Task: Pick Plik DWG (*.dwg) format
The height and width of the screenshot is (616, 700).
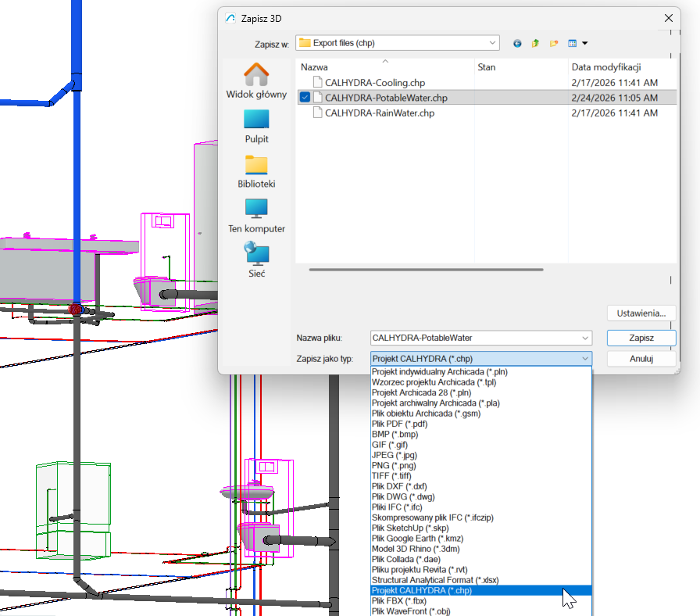Action: pos(481,496)
